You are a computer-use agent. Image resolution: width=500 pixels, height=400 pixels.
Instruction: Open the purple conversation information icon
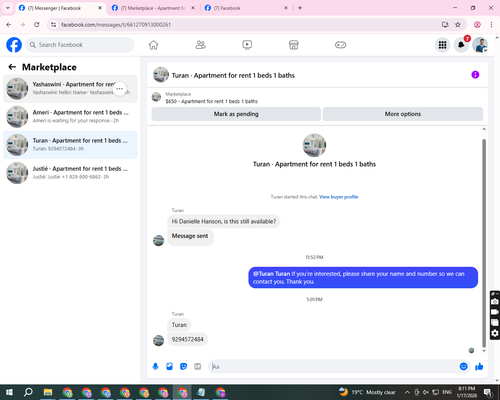point(475,75)
